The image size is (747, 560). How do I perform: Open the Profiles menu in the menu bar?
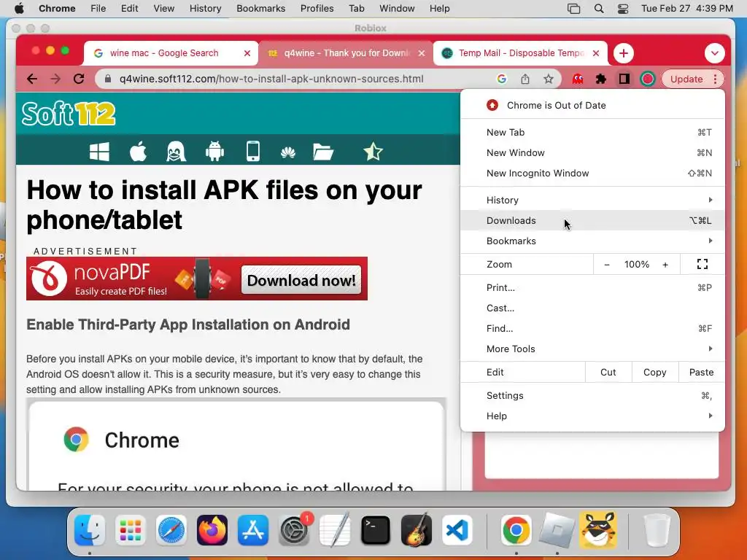click(x=317, y=9)
